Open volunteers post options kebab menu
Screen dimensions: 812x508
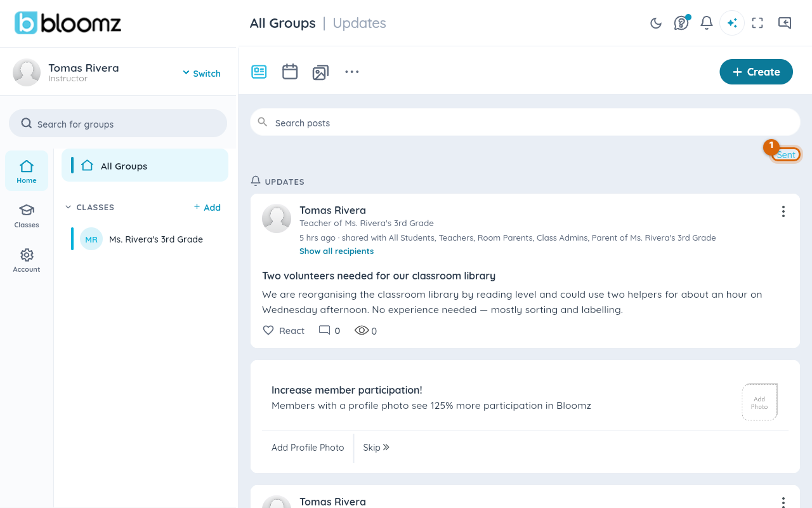pos(783,211)
